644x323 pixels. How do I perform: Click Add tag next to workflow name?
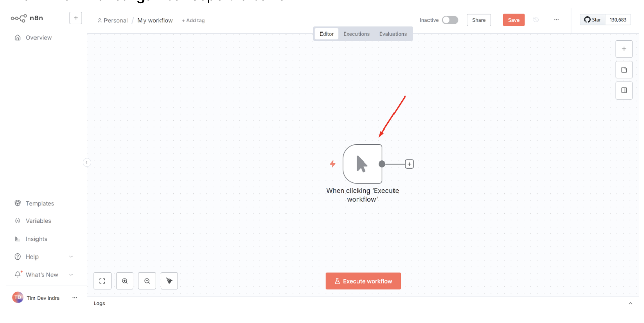tap(193, 21)
